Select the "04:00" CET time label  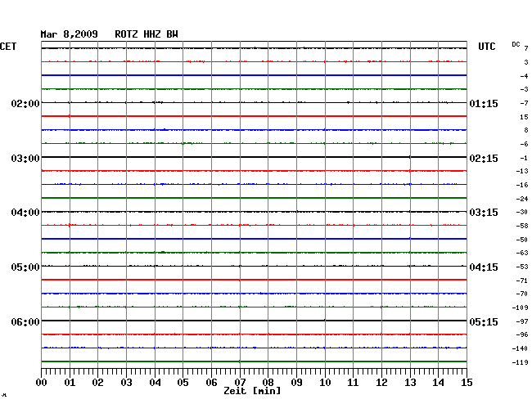point(25,213)
